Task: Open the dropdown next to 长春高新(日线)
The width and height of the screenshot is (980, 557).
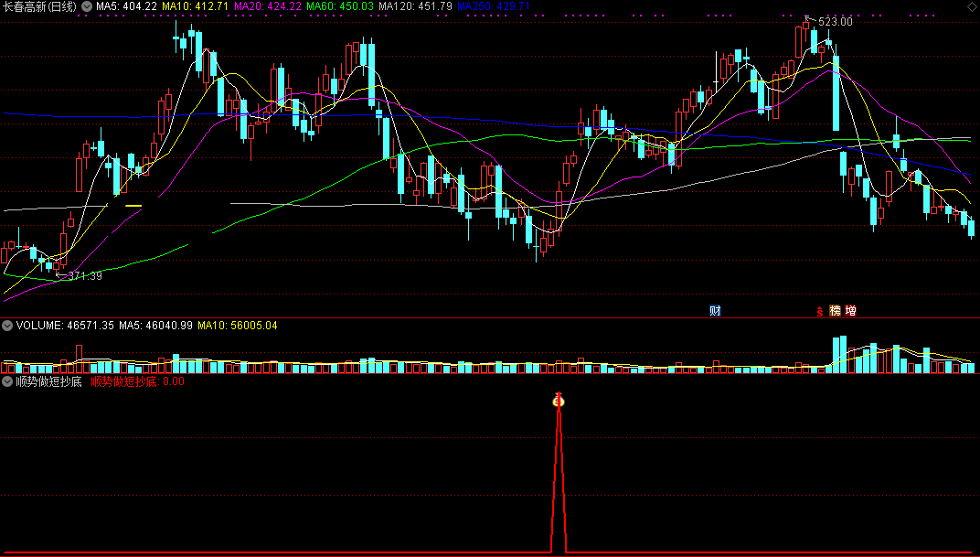Action: pyautogui.click(x=87, y=7)
